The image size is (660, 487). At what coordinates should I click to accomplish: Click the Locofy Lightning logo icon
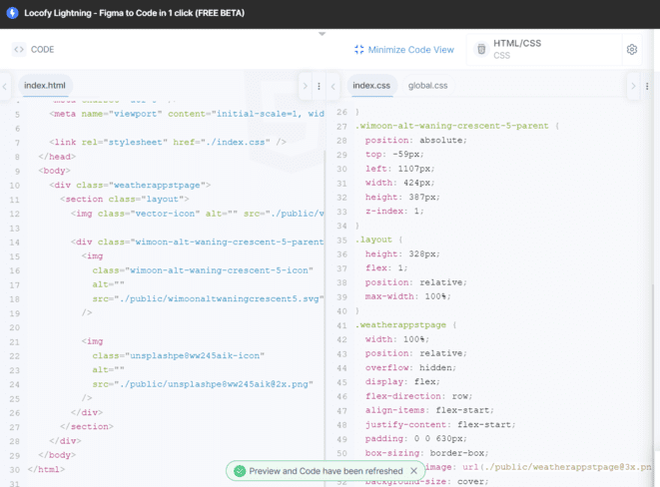[13, 13]
